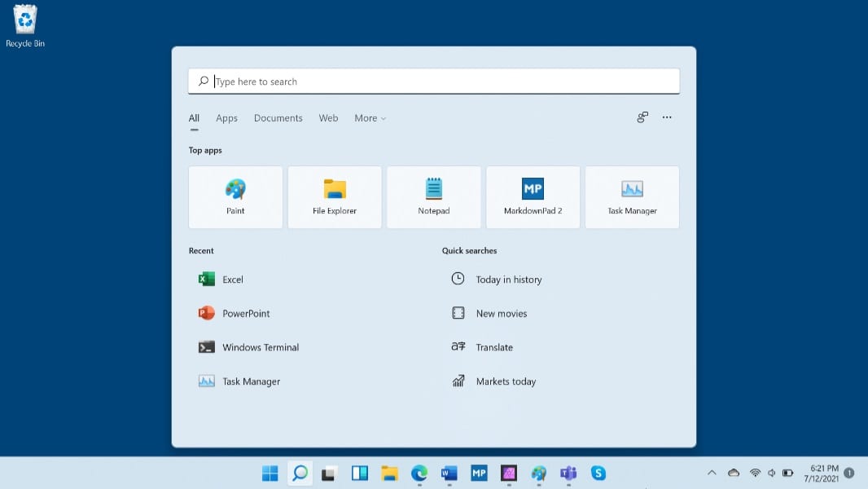Show hidden system tray icons
Image resolution: width=868 pixels, height=489 pixels.
coord(712,473)
